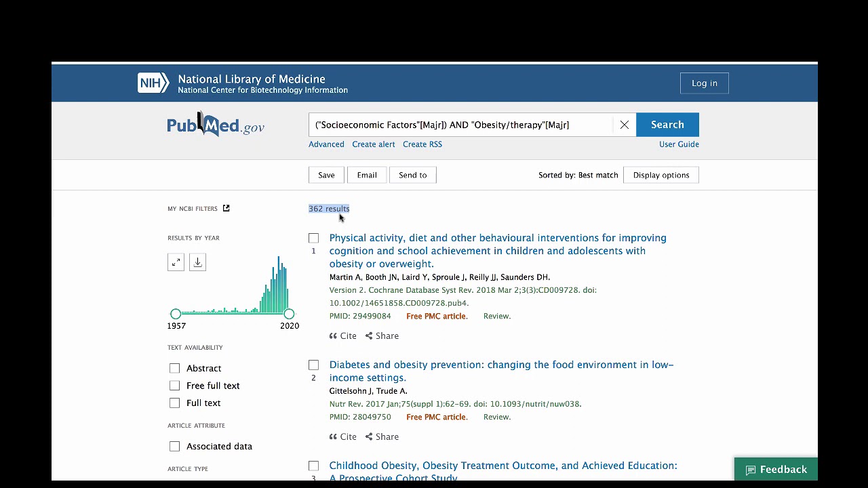Click the Save results button
Image resolution: width=868 pixels, height=488 pixels.
tap(326, 175)
